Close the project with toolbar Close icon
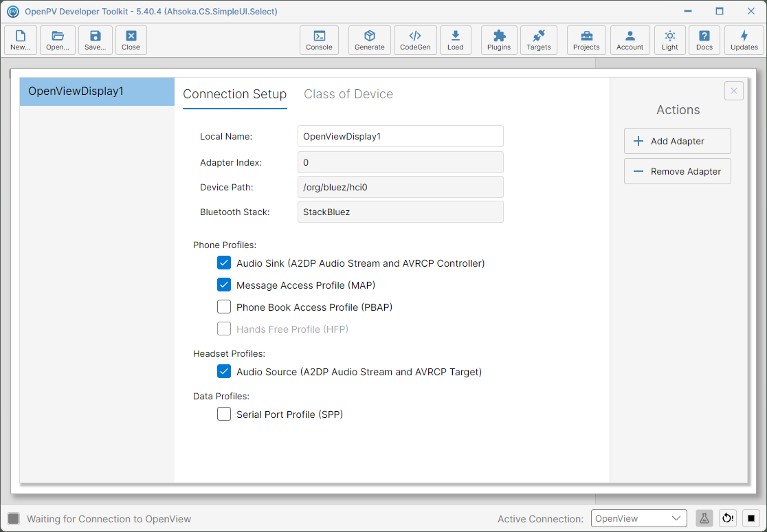767x532 pixels. click(131, 40)
